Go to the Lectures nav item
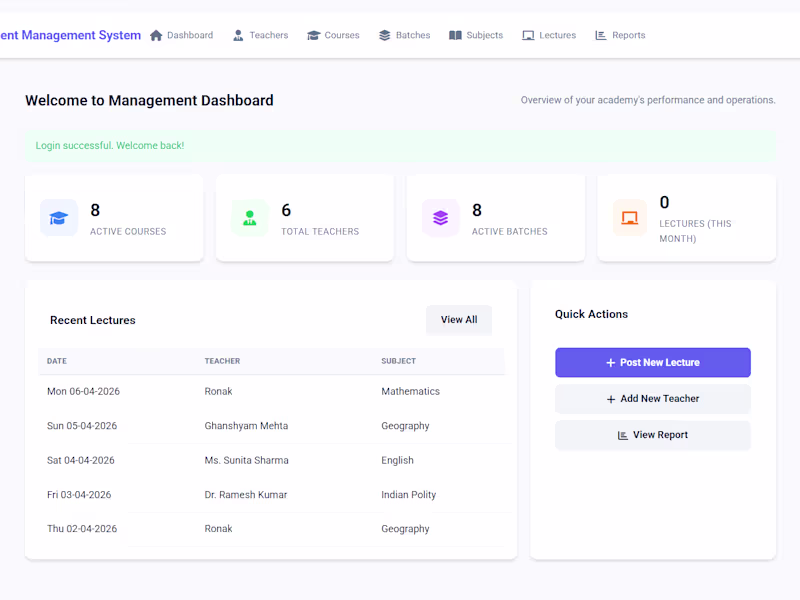Screen dimensions: 800x600 coord(549,35)
